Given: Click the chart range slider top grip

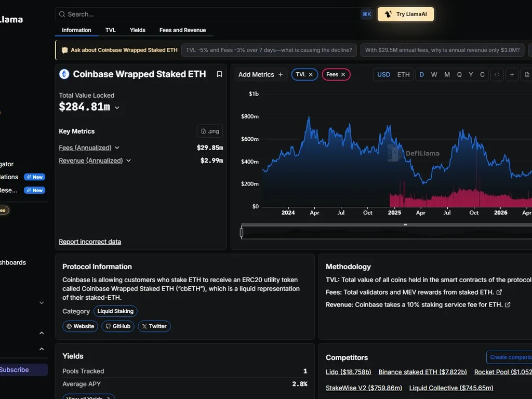Looking at the screenshot, I should 405,224.
